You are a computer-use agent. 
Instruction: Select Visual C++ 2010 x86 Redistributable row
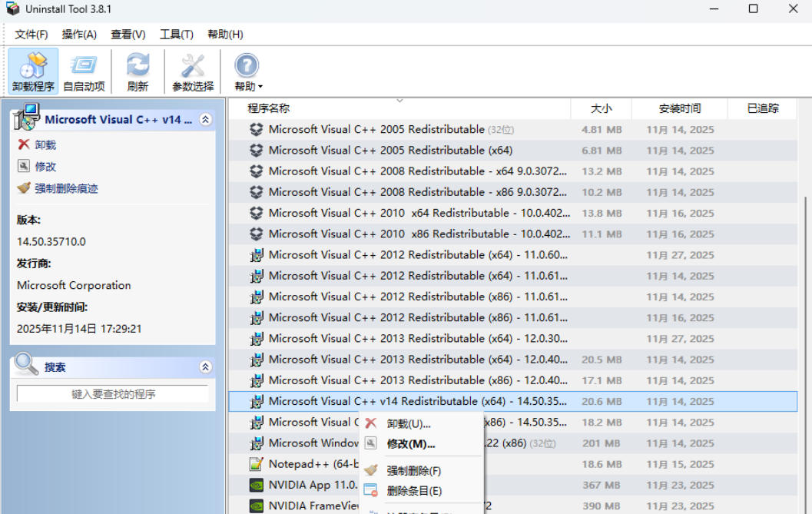point(512,234)
